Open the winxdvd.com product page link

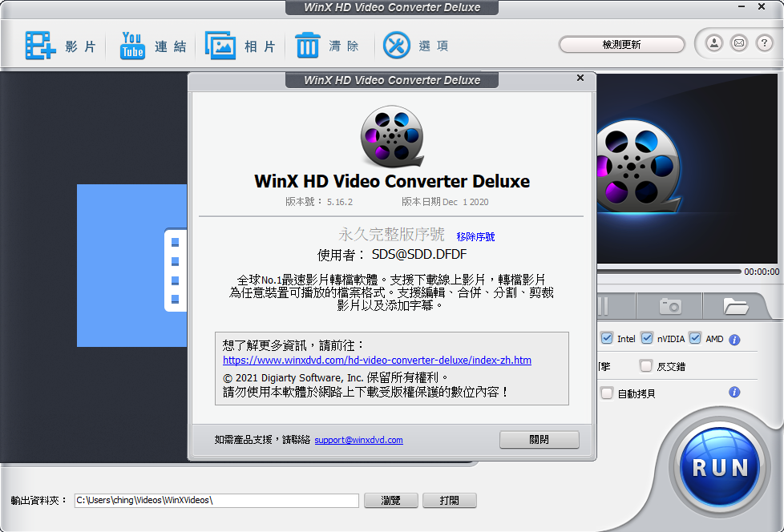tap(377, 361)
